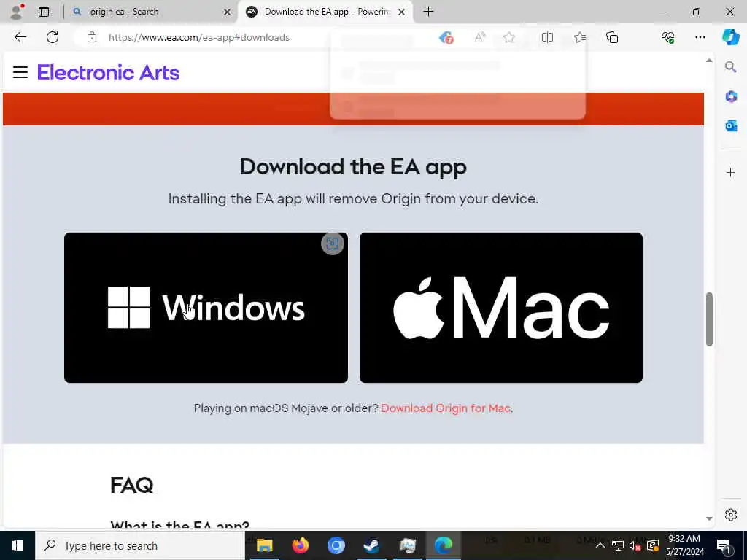Launch Firefox from the taskbar
Screen dimensions: 747x560
(300, 545)
